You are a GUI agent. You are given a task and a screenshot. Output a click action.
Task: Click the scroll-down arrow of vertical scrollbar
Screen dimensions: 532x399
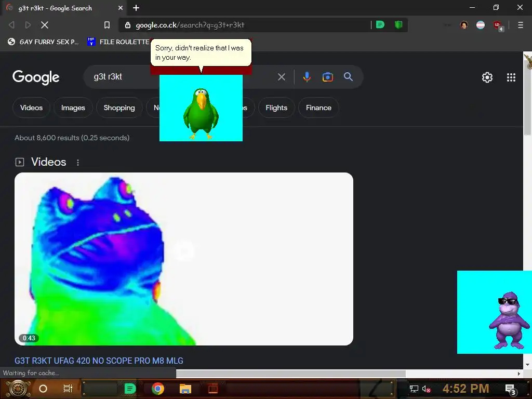(527, 365)
